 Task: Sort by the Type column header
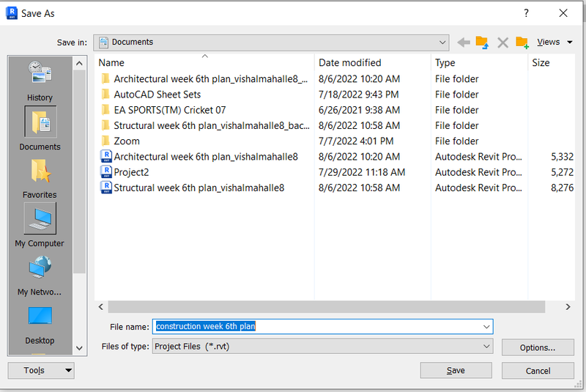[x=480, y=62]
